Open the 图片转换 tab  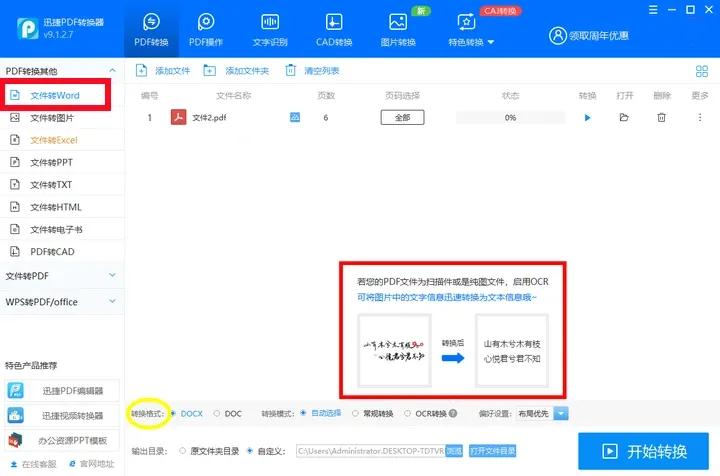pos(398,30)
